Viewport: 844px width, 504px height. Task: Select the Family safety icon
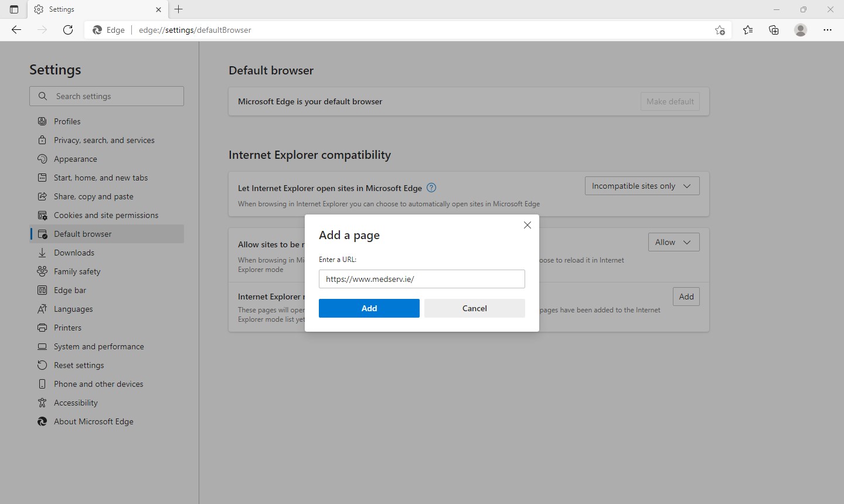[x=42, y=271]
